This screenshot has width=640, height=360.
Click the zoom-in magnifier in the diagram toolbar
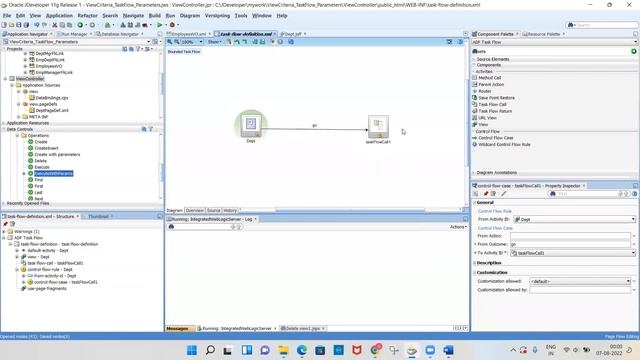(170, 42)
